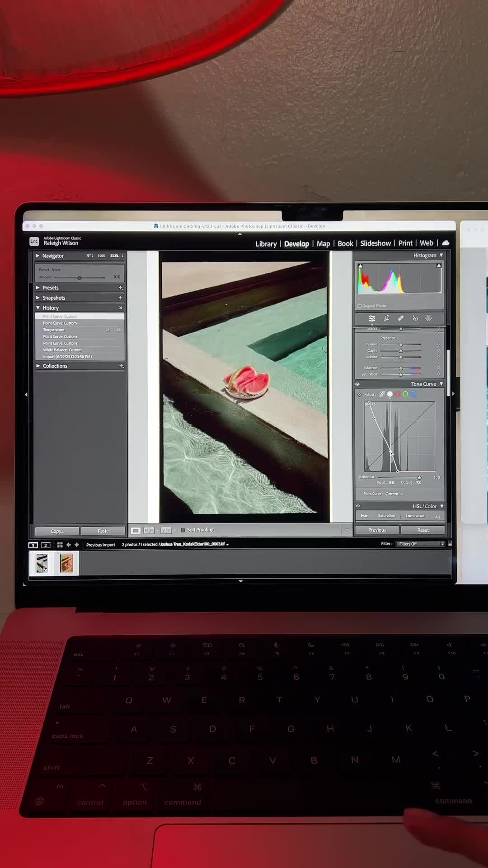
Task: Collapse the History panel
Action: pyautogui.click(x=38, y=308)
